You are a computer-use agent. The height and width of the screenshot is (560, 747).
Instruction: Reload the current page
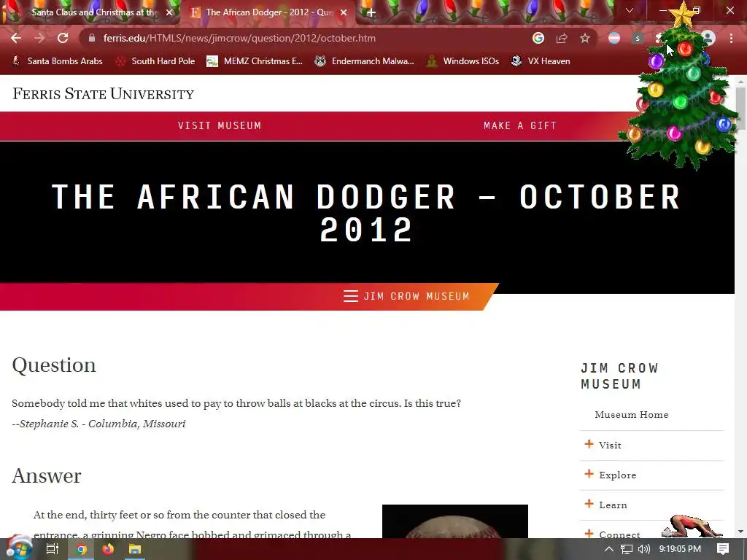(x=63, y=38)
